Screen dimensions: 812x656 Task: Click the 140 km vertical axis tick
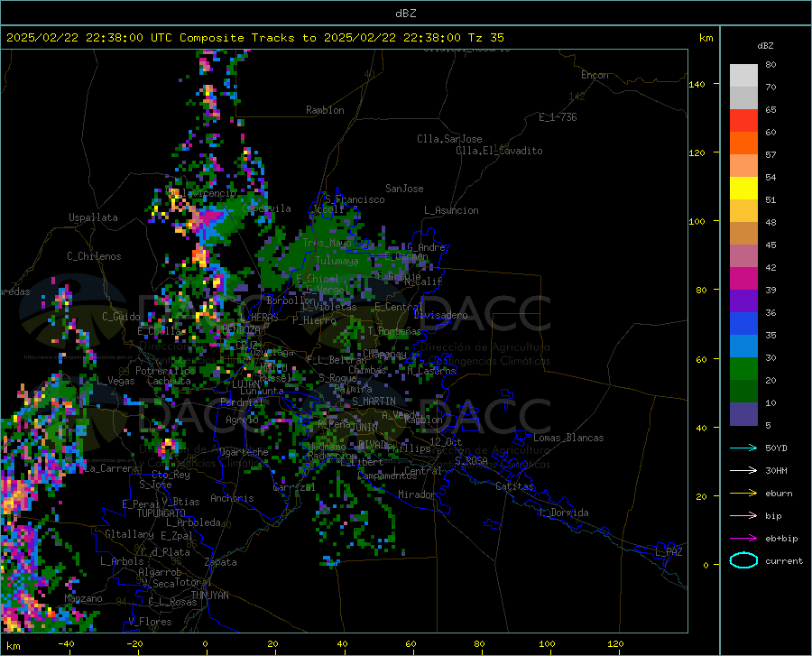(x=697, y=84)
